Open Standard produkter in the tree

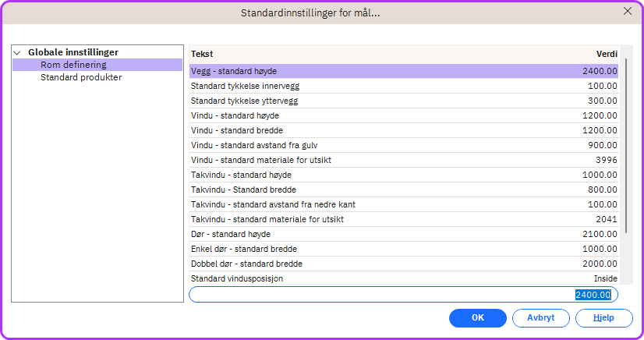point(81,77)
